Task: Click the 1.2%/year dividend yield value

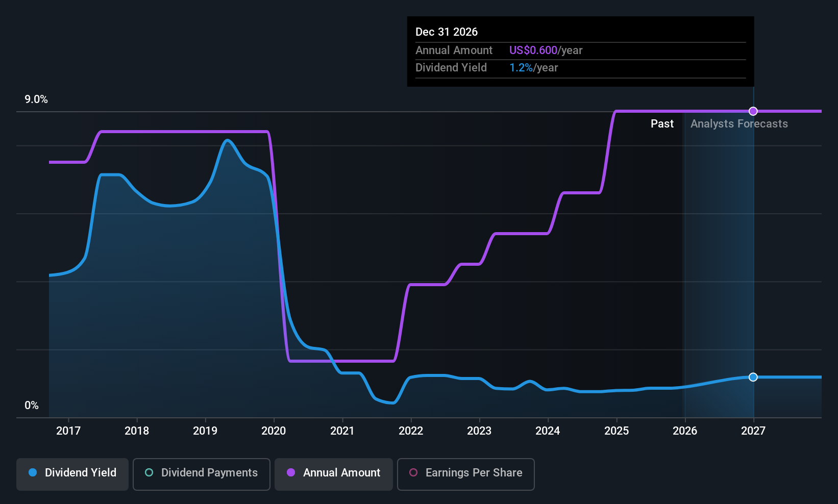Action: point(533,67)
